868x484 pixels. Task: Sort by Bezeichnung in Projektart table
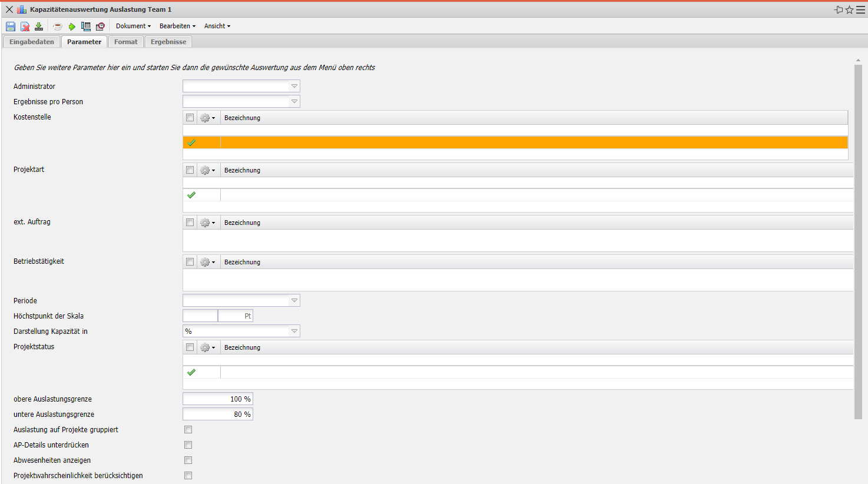[x=242, y=170]
